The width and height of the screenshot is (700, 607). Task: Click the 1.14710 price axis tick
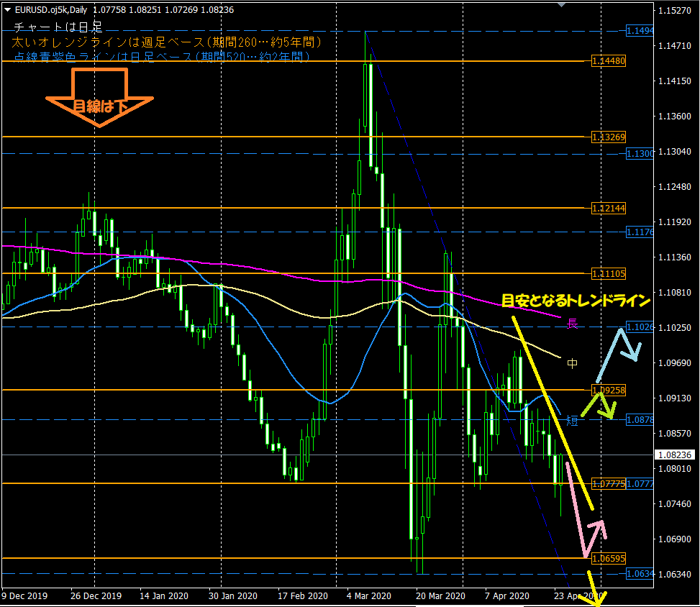click(x=675, y=45)
